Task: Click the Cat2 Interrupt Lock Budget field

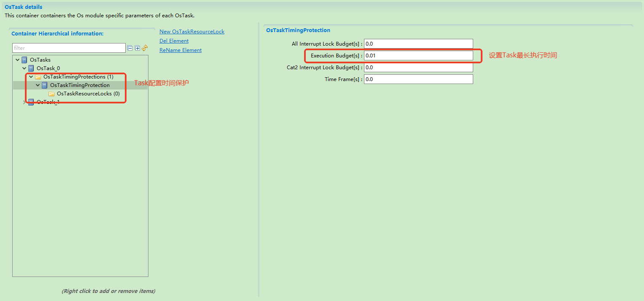Action: click(x=418, y=68)
